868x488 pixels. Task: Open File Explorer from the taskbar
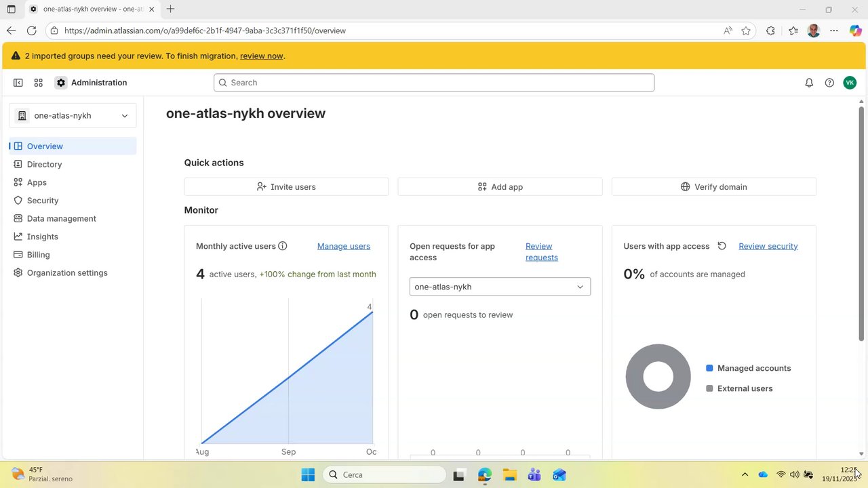click(509, 474)
